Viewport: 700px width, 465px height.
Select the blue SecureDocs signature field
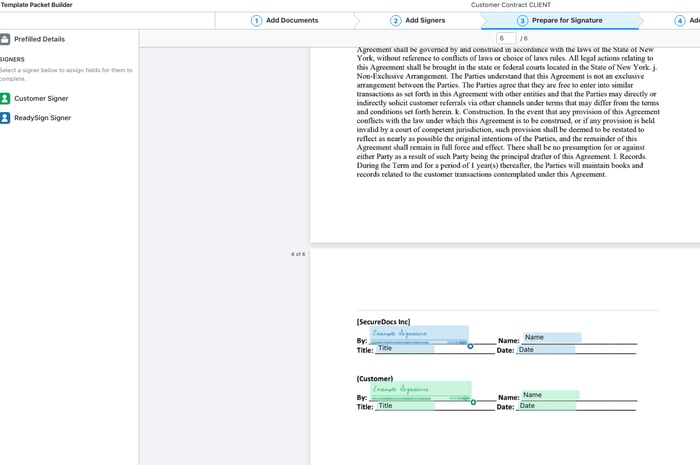click(419, 335)
